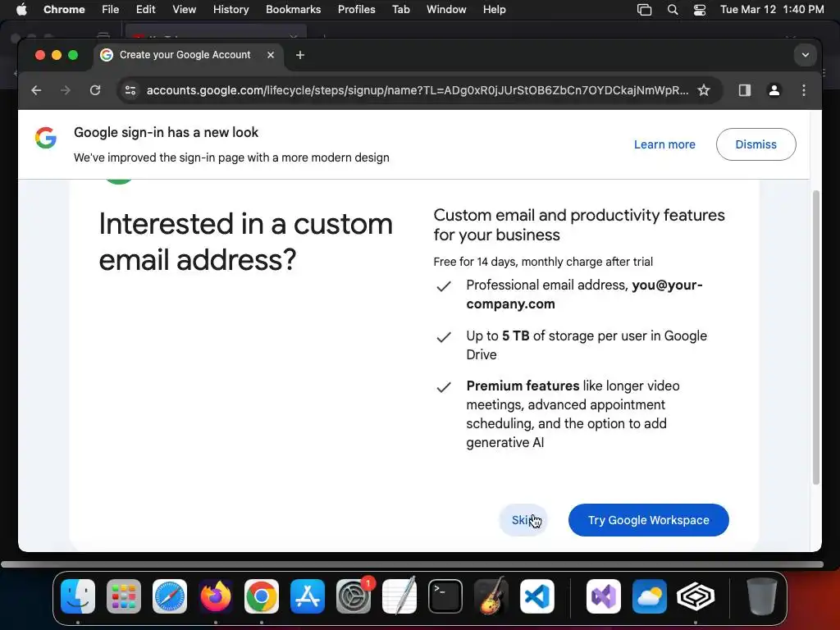Image resolution: width=840 pixels, height=630 pixels.
Task: Open the Bookmarks menu
Action: click(293, 9)
